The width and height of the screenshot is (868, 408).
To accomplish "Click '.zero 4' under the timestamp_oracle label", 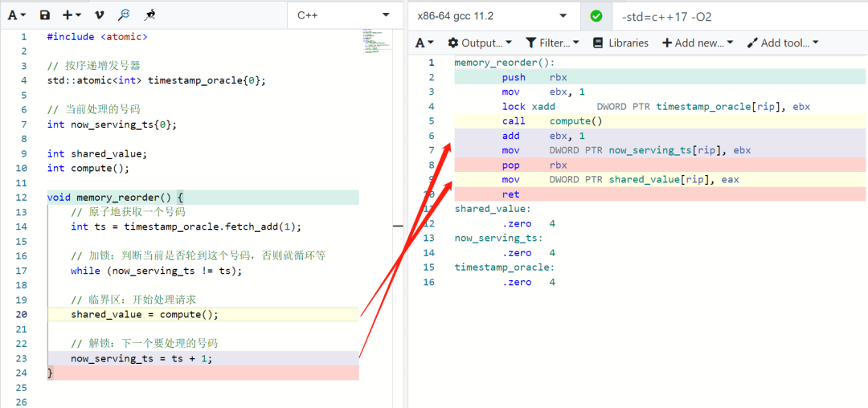I will click(529, 282).
